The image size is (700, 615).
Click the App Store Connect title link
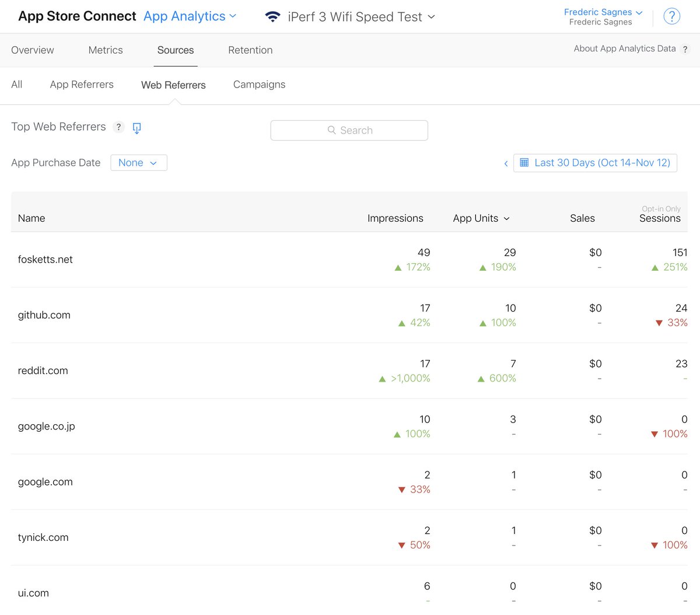tap(77, 16)
